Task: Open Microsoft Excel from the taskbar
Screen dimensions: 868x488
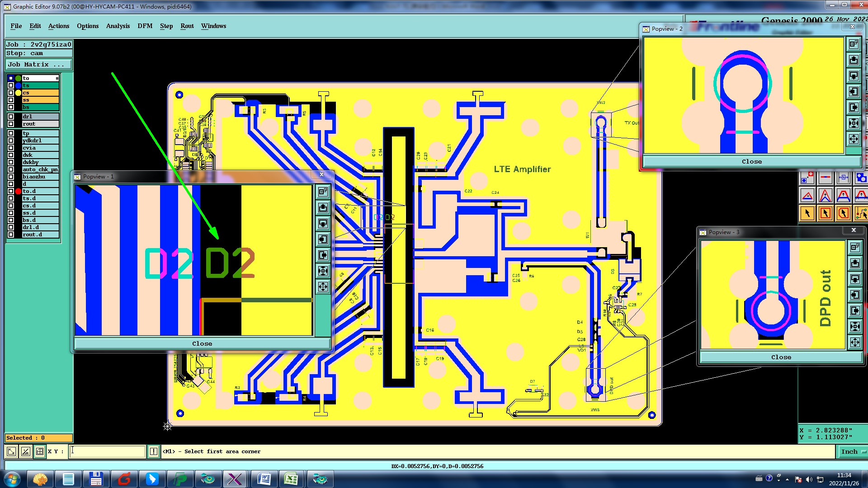Action: click(291, 479)
